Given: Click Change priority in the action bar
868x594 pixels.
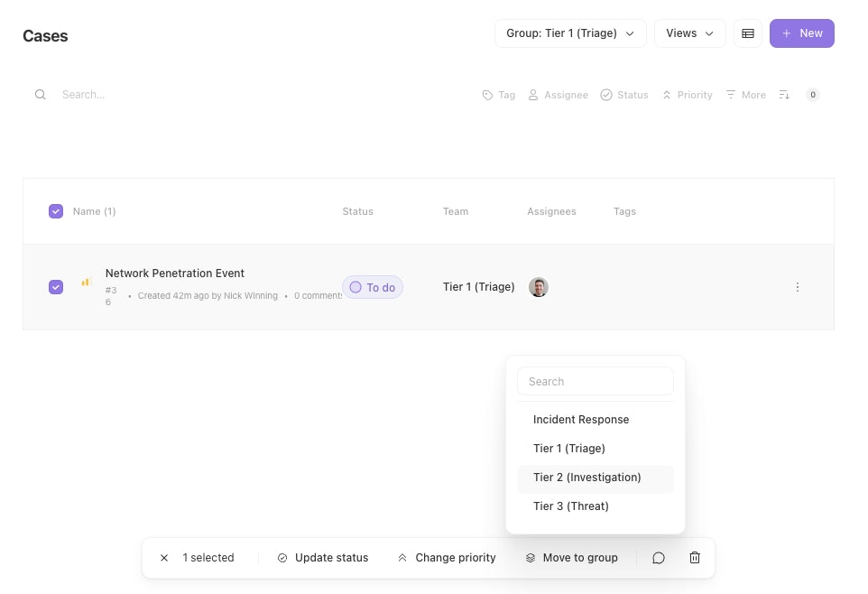Looking at the screenshot, I should [447, 558].
